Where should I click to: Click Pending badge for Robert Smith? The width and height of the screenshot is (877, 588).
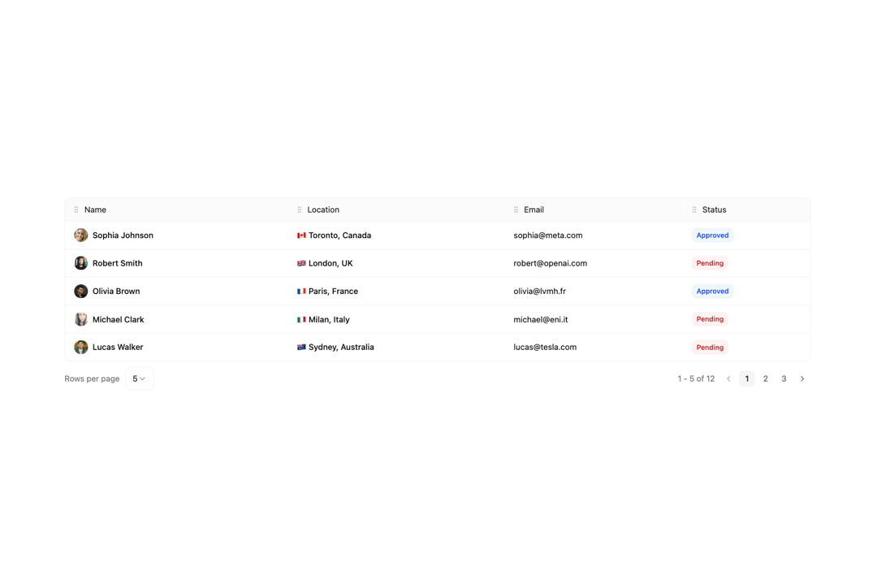point(710,263)
